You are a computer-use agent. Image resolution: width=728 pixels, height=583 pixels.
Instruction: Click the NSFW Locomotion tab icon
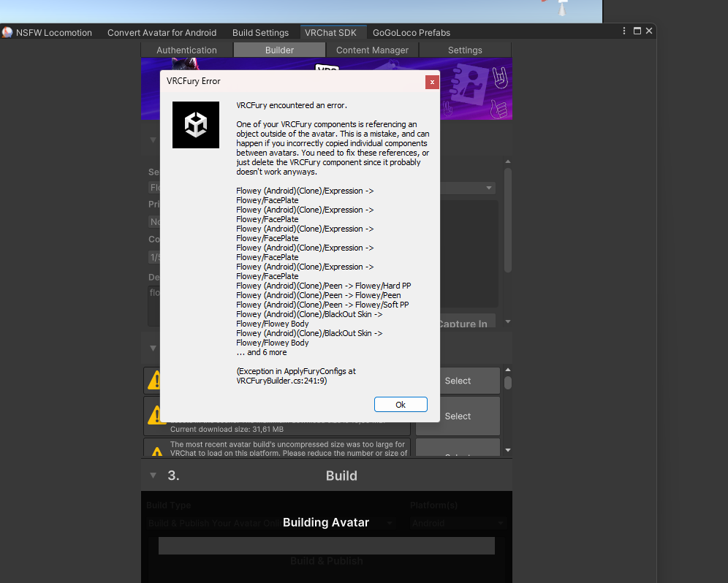click(7, 32)
